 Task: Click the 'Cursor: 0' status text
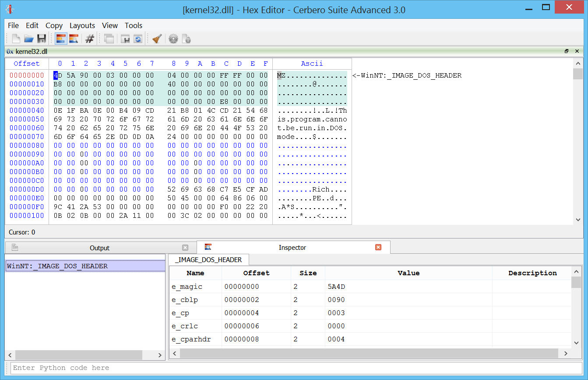point(22,232)
